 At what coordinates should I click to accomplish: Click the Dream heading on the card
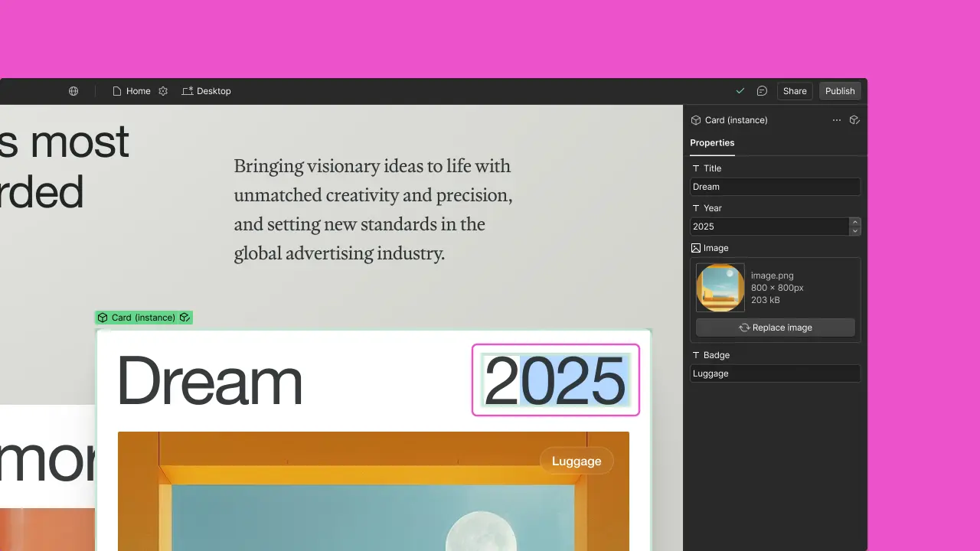(210, 381)
